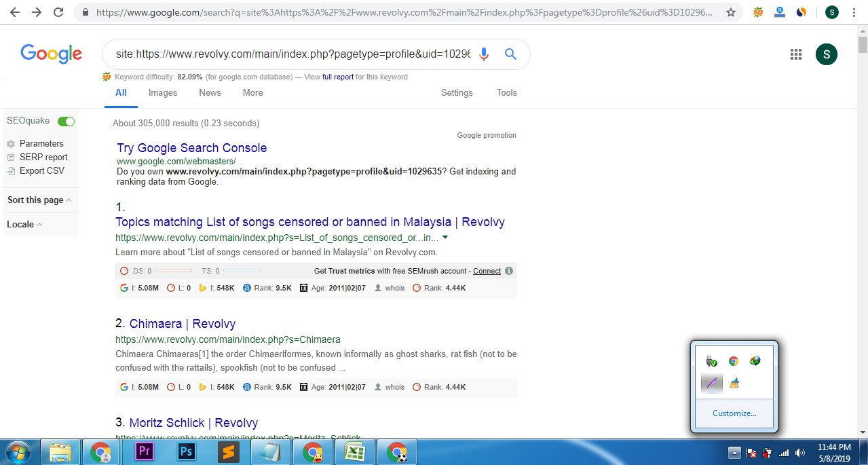Switch to the Images tab

pos(163,93)
